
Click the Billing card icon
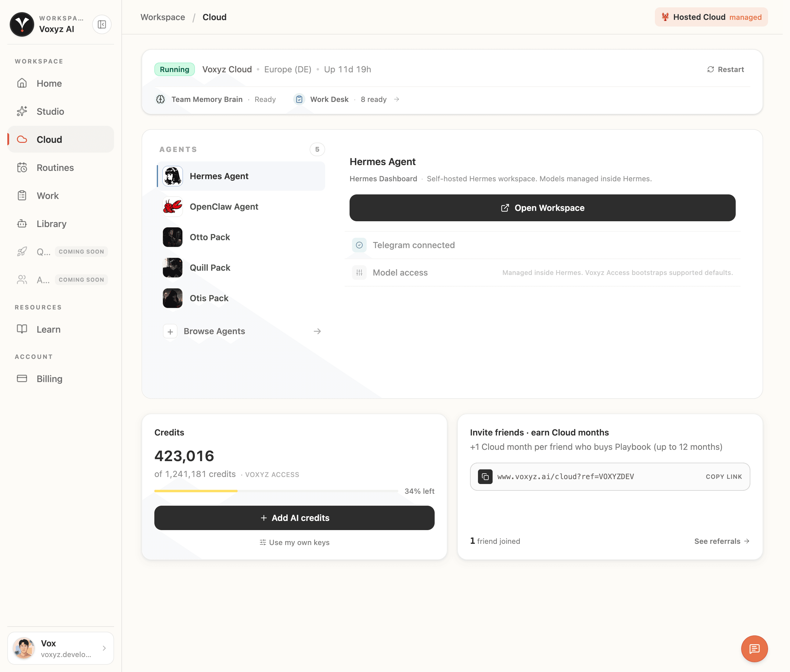pyautogui.click(x=22, y=378)
